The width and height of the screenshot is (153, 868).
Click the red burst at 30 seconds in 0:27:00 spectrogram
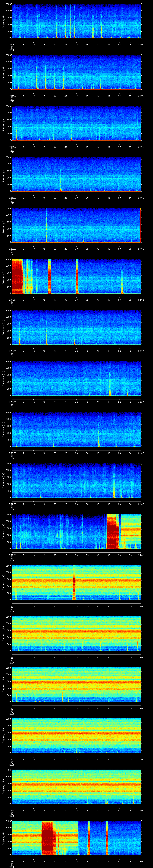click(x=77, y=276)
